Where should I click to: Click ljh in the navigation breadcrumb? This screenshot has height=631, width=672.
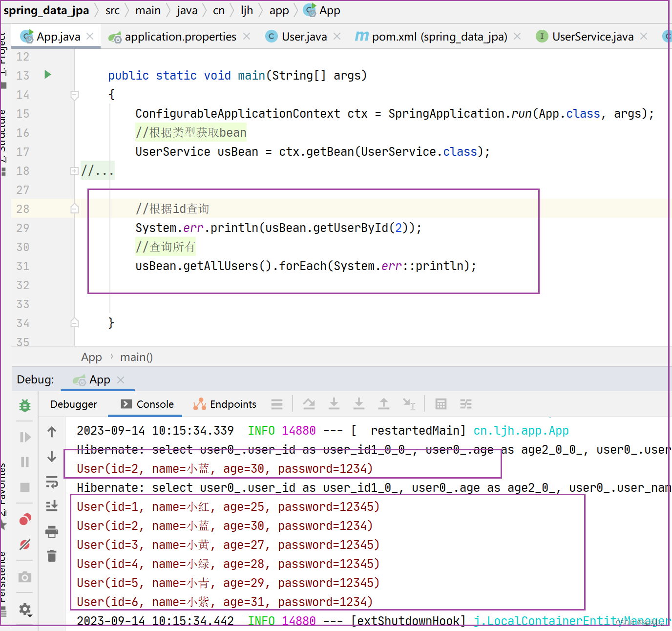pyautogui.click(x=247, y=10)
